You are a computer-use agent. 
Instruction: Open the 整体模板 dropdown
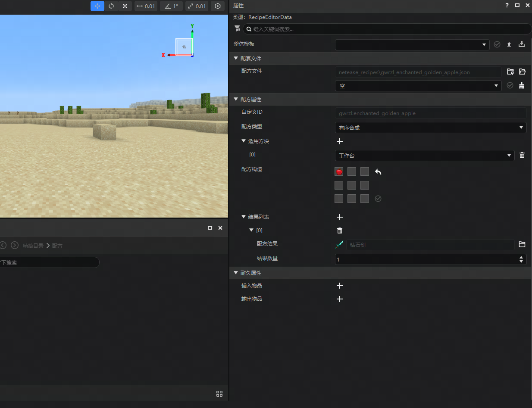(412, 44)
